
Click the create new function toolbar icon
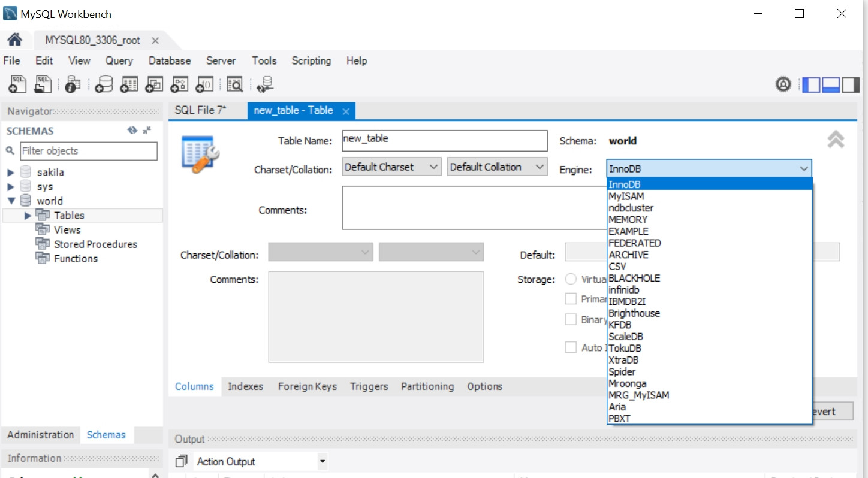[x=205, y=84]
